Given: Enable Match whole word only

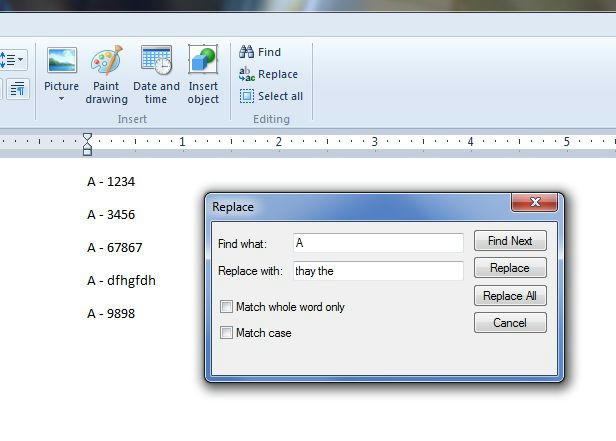Looking at the screenshot, I should click(226, 307).
